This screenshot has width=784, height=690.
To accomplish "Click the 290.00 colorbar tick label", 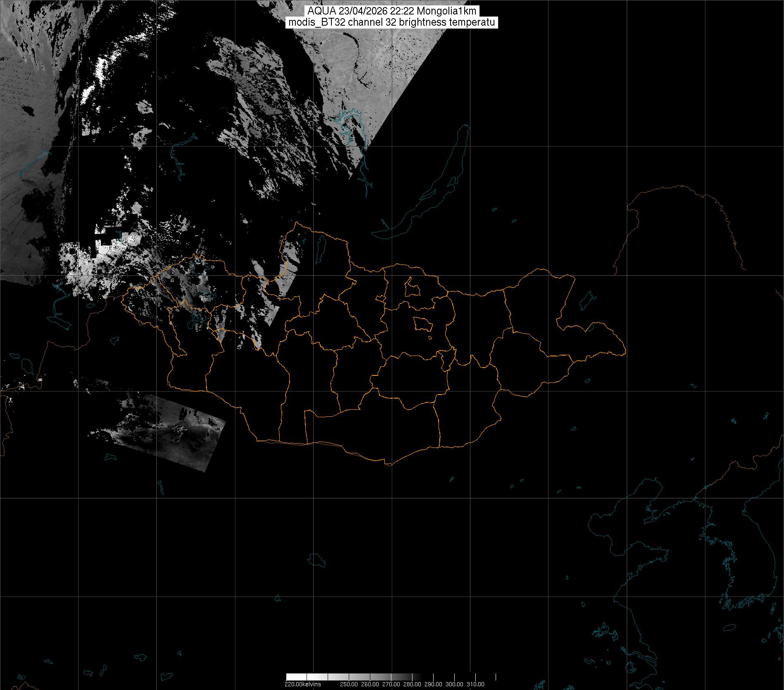I will [x=434, y=684].
